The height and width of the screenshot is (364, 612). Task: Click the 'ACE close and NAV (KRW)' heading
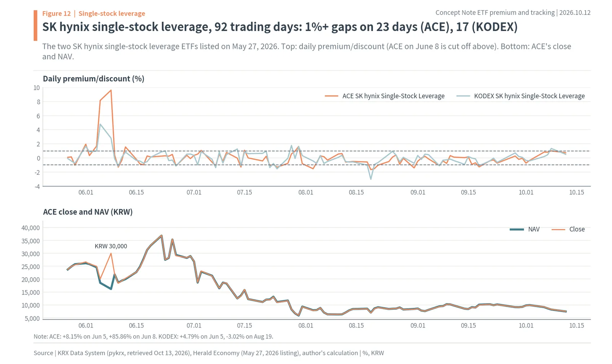pyautogui.click(x=88, y=212)
